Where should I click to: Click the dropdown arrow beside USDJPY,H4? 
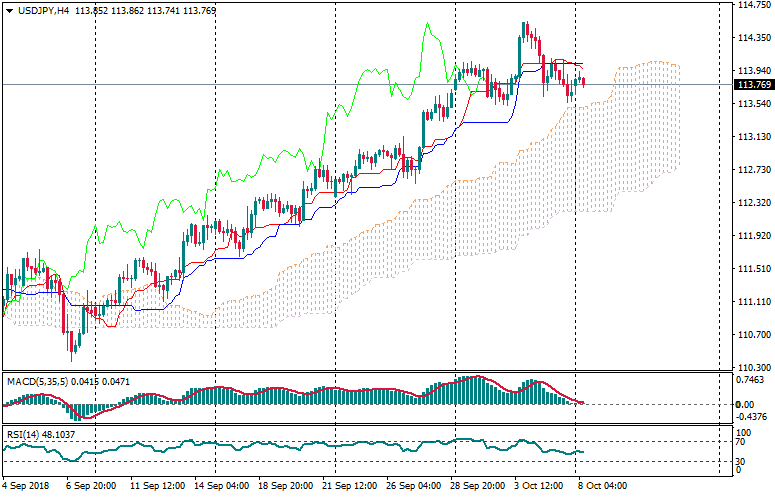[x=9, y=10]
